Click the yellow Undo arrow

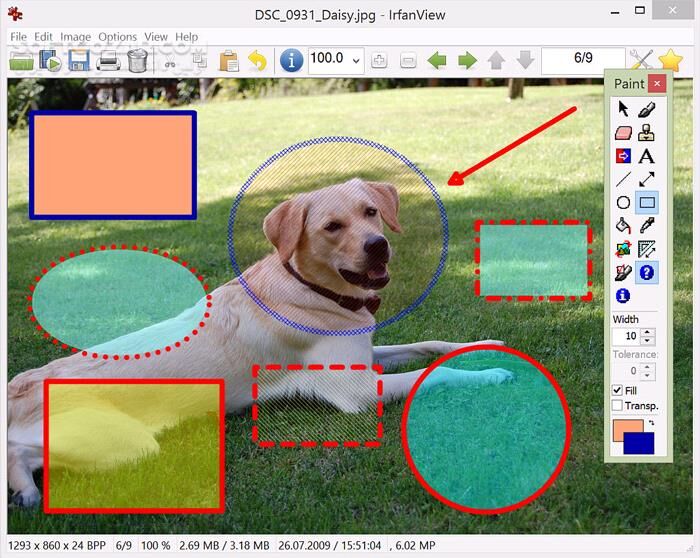point(258,61)
